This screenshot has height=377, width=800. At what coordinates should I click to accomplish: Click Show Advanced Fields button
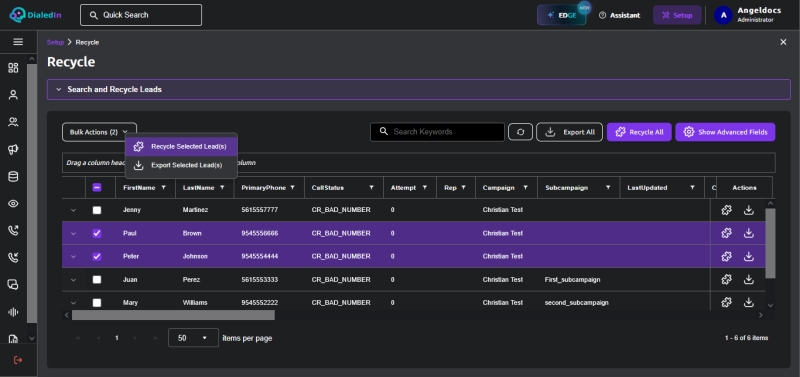click(x=725, y=132)
